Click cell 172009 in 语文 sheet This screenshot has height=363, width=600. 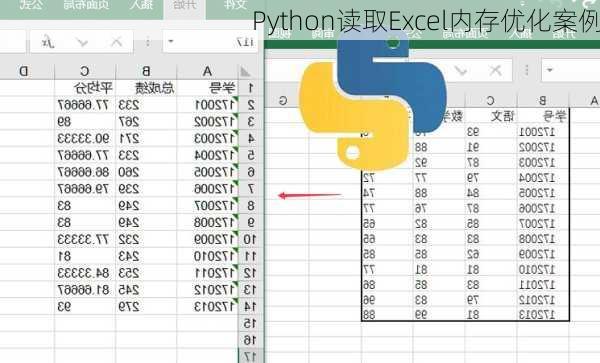(x=543, y=254)
